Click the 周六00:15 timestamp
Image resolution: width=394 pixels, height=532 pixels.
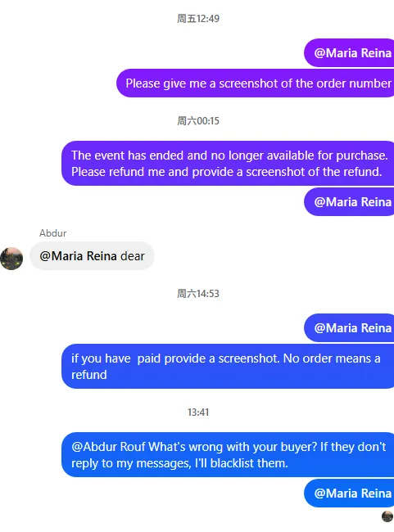pos(198,121)
